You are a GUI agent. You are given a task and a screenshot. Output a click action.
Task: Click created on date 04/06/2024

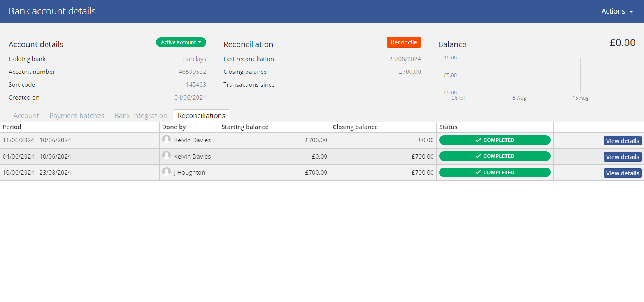click(190, 97)
